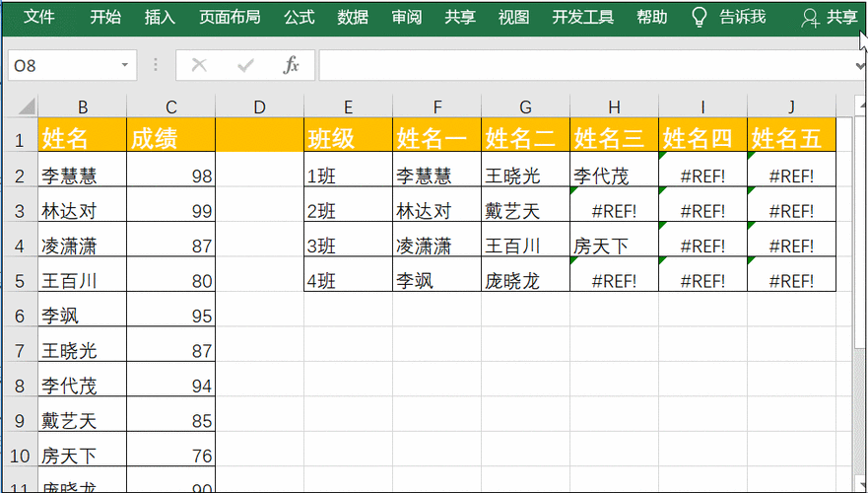Select cell 戴艺天 in column B

tap(83, 414)
